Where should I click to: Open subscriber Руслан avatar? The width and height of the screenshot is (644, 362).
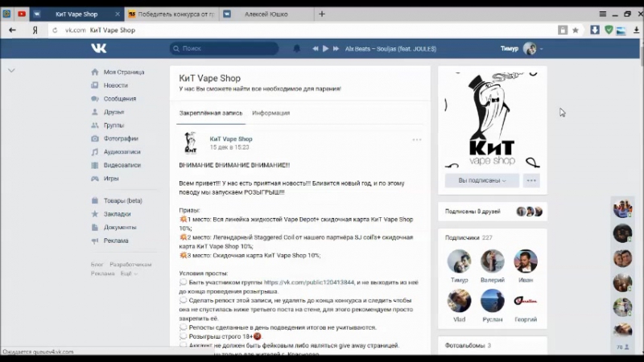pos(493,300)
